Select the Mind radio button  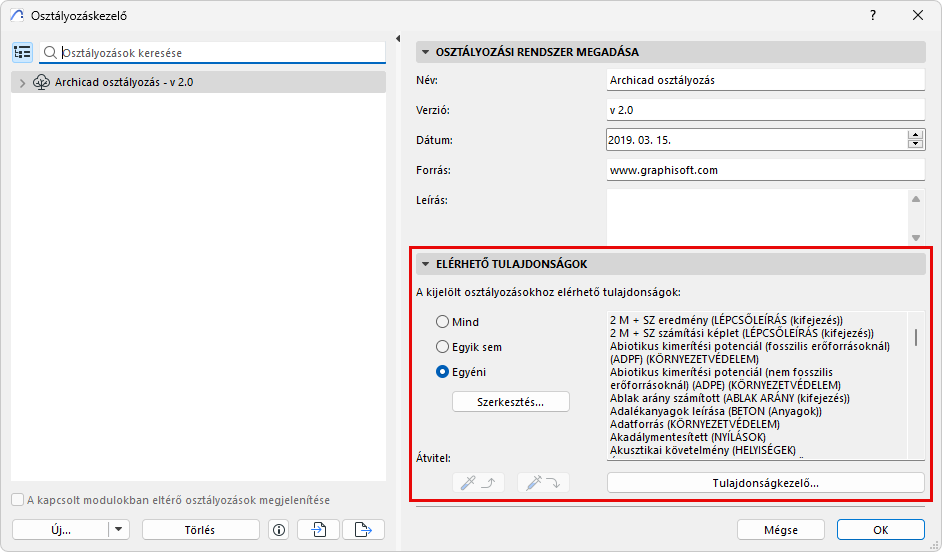442,322
